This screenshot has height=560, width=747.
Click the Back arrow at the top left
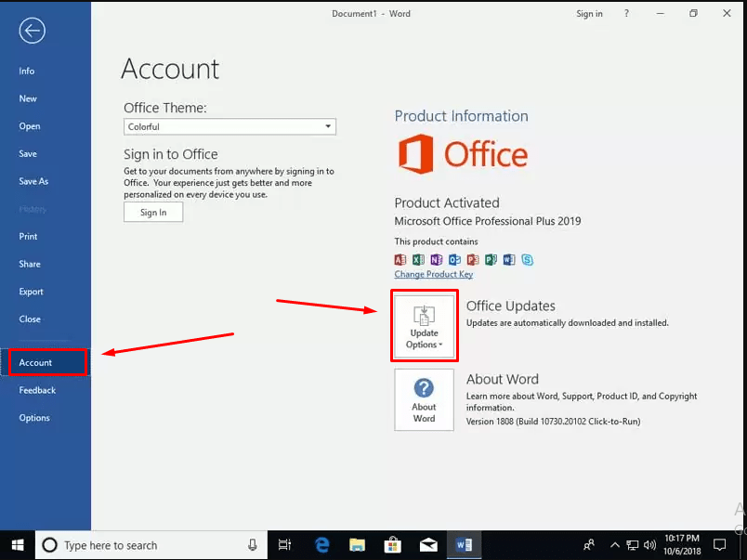click(32, 31)
